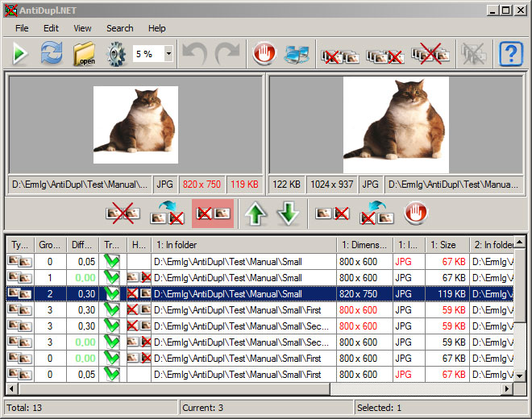Open the Edit menu
The image size is (532, 419).
pos(51,28)
